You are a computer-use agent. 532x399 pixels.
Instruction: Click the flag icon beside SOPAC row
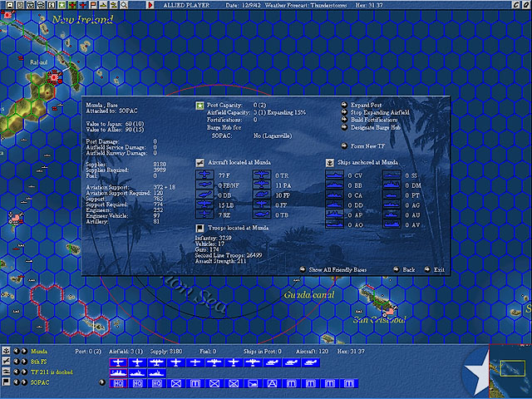pos(6,382)
